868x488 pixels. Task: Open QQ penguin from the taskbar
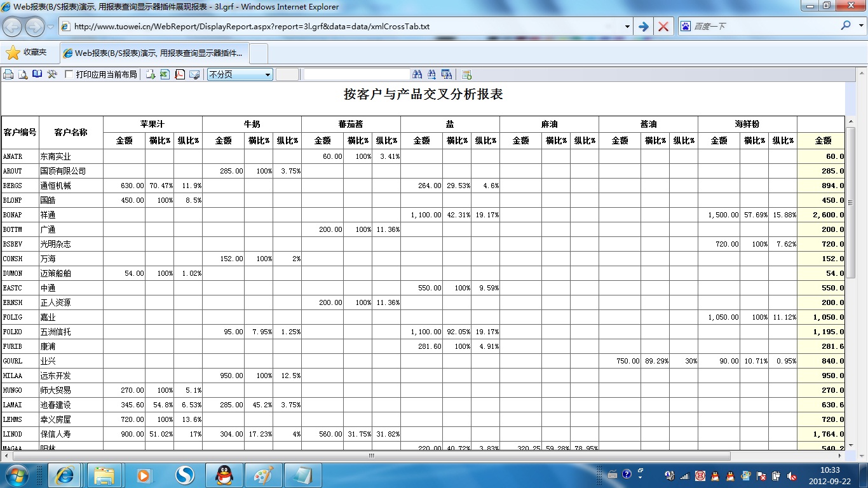coord(224,475)
